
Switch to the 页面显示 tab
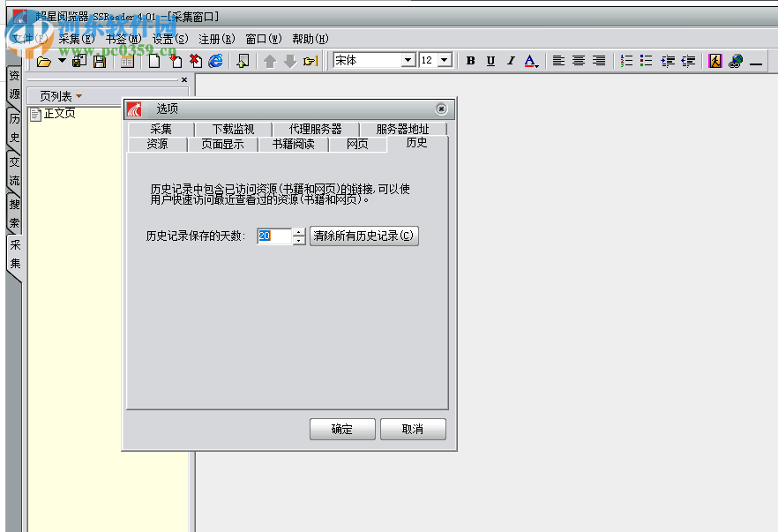pos(222,144)
